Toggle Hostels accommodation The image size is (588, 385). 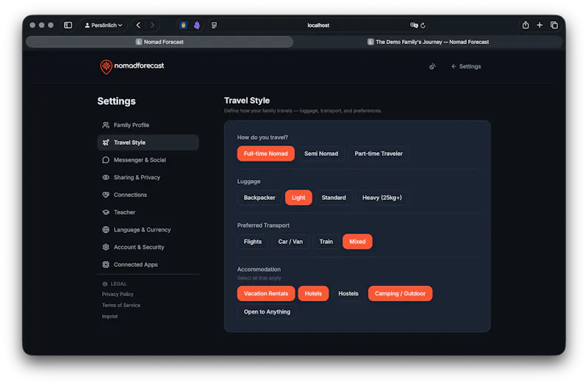coord(348,294)
